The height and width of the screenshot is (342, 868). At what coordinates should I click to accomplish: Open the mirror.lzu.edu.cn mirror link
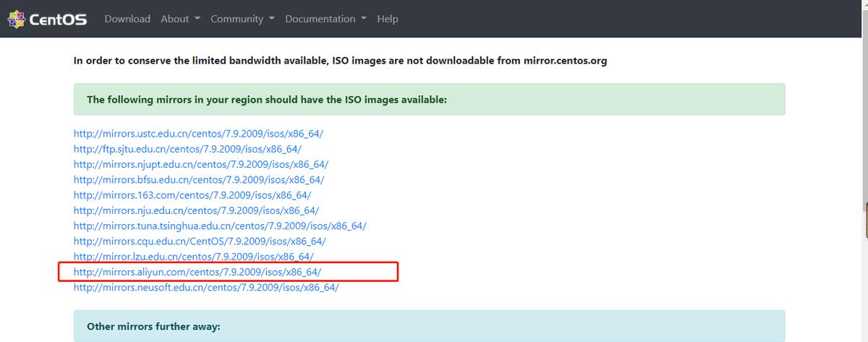pyautogui.click(x=193, y=257)
